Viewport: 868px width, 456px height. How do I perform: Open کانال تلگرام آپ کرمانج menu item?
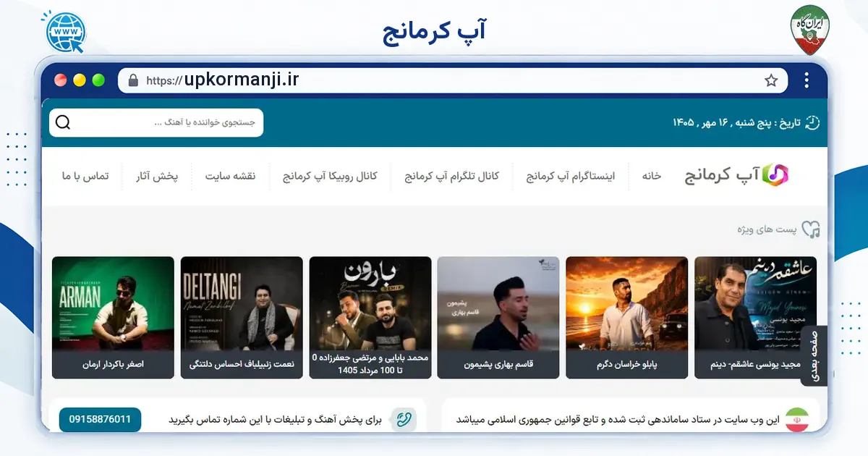[452, 176]
